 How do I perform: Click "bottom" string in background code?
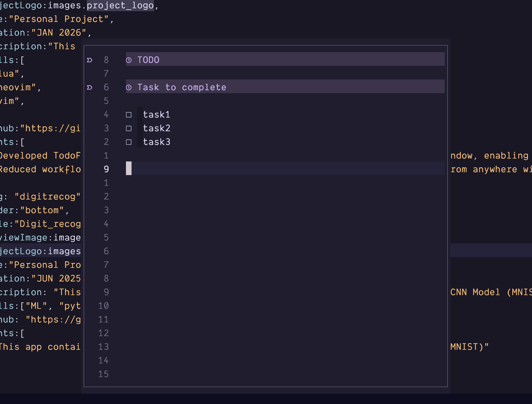pos(42,210)
